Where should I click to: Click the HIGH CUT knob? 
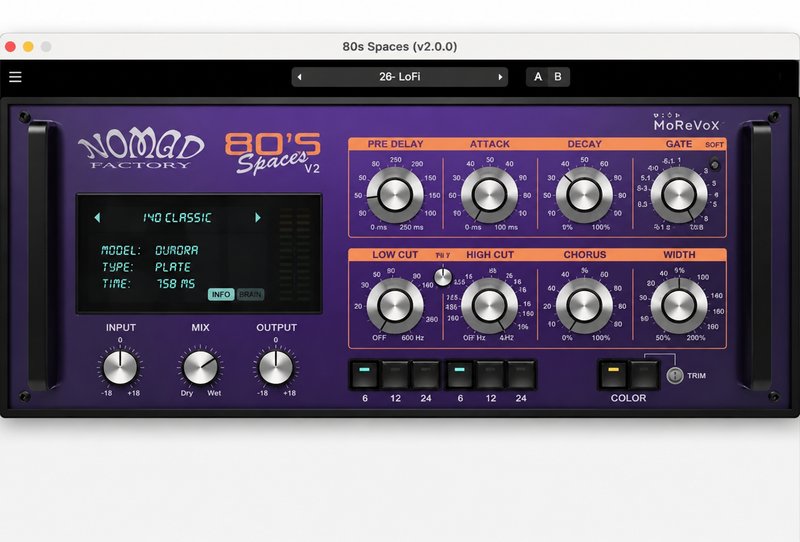click(489, 305)
